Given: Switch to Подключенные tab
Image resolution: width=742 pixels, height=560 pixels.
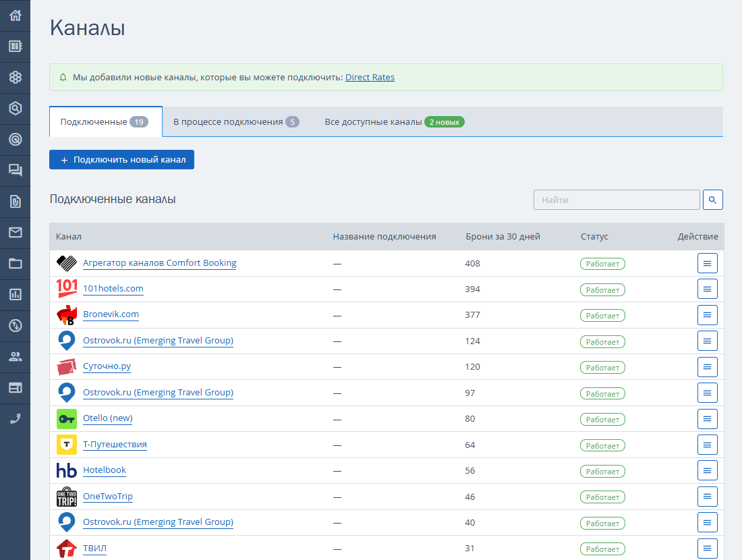Looking at the screenshot, I should [105, 121].
